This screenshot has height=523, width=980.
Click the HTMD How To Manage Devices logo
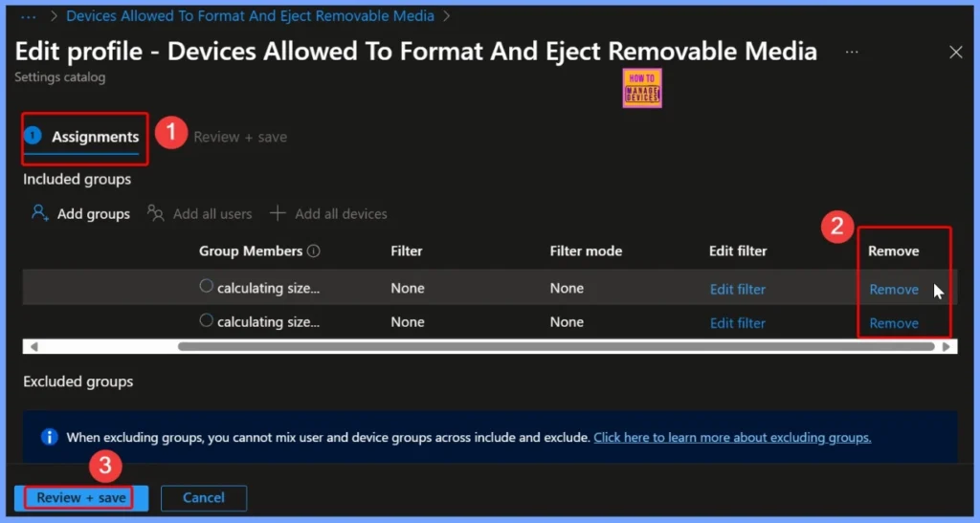tap(642, 88)
